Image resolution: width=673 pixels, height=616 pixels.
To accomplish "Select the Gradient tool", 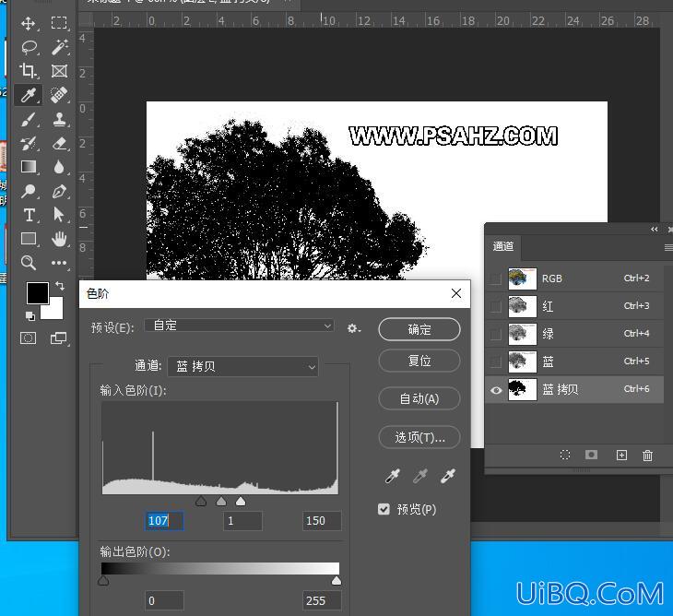I will pyautogui.click(x=29, y=167).
